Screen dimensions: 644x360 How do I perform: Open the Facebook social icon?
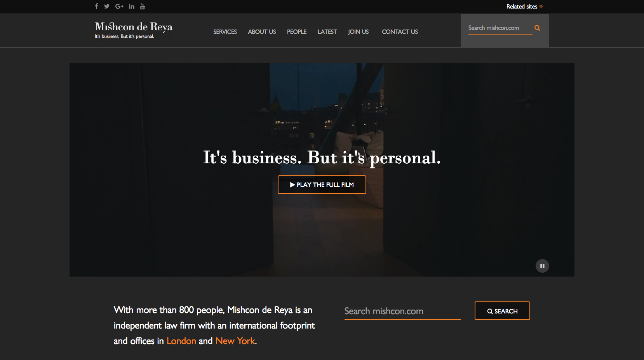pos(96,6)
